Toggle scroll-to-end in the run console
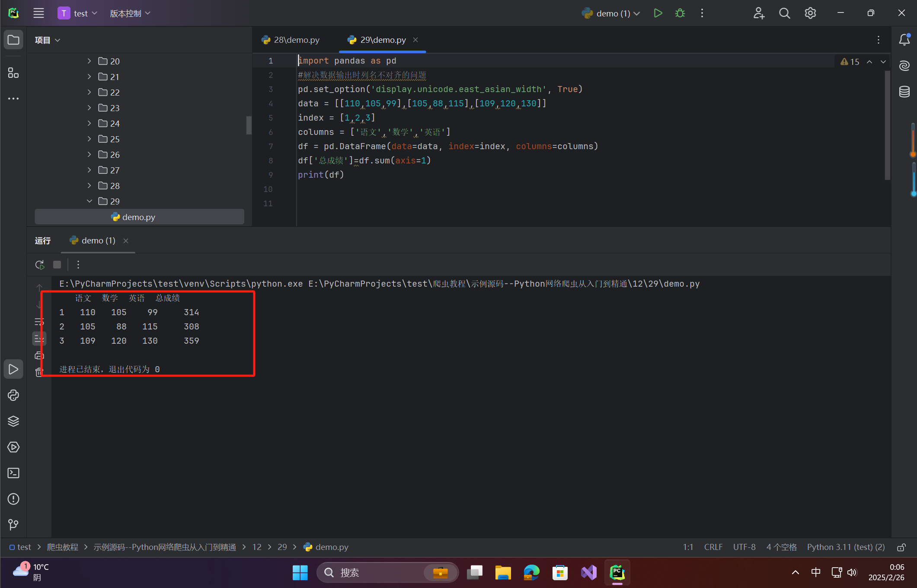 click(x=39, y=339)
